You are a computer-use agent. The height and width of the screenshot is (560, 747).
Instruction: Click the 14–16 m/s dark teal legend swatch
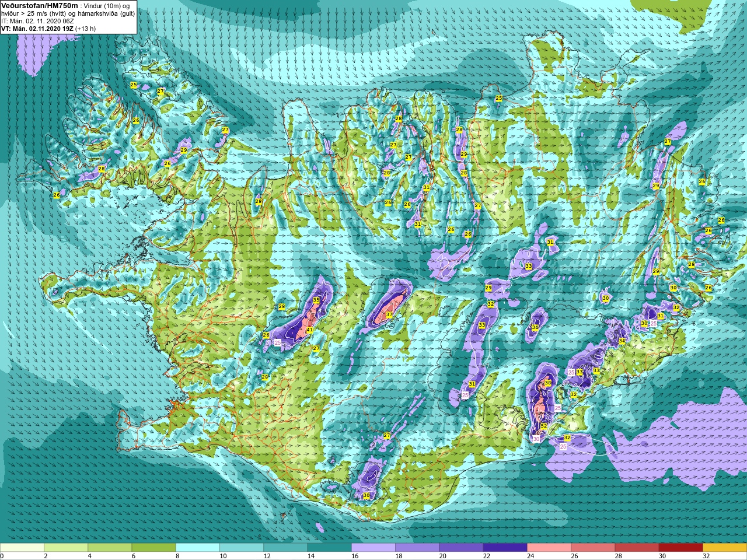[x=329, y=548]
